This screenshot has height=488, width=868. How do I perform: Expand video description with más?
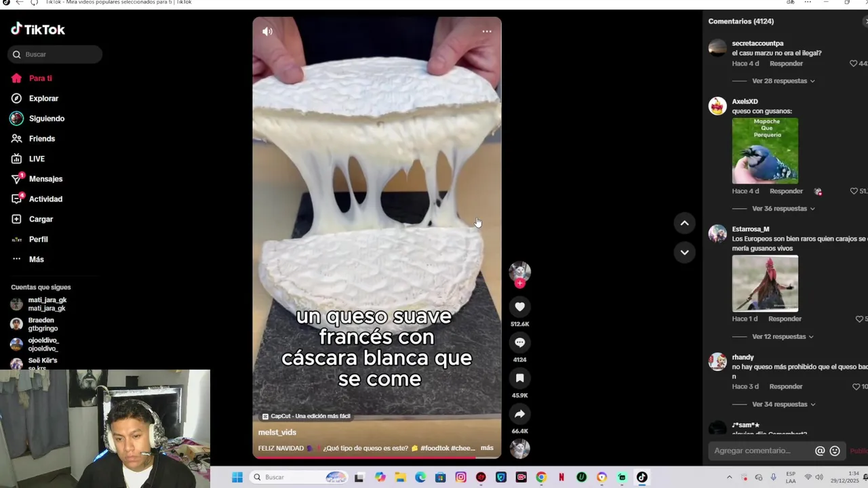[x=487, y=448]
